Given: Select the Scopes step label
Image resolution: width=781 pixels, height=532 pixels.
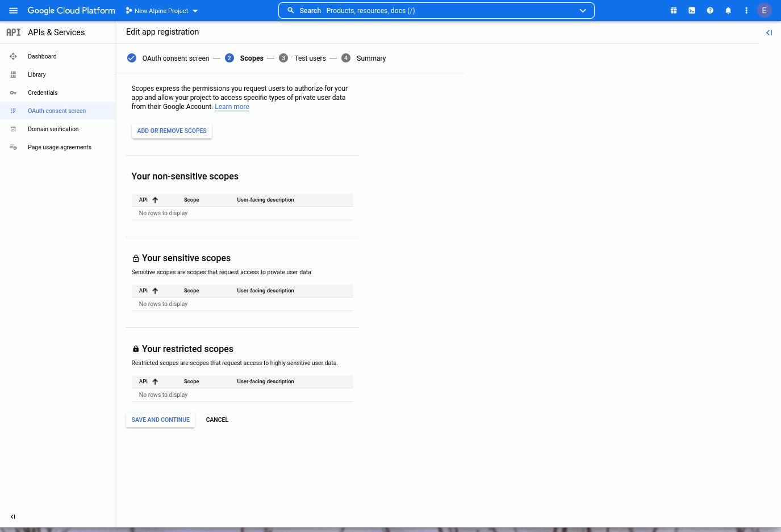Looking at the screenshot, I should click(252, 58).
